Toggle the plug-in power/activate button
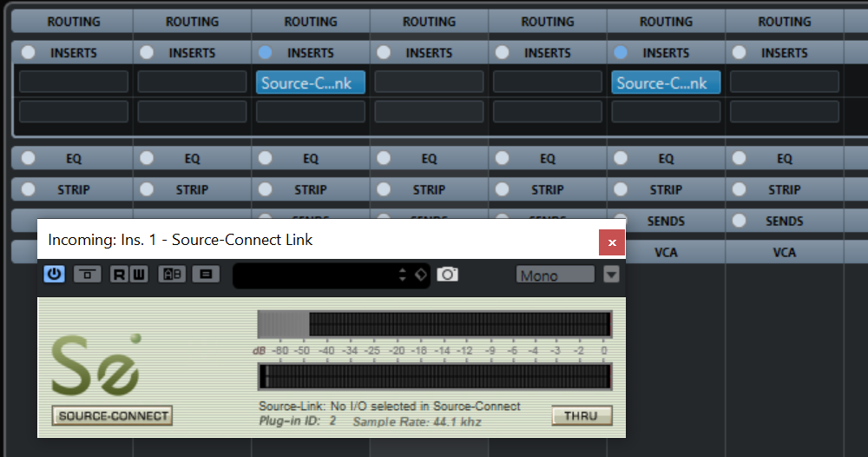 (54, 275)
